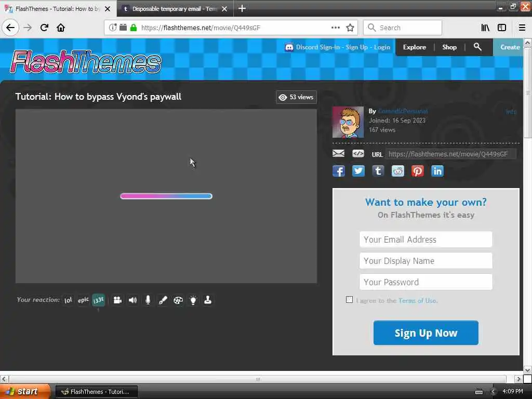This screenshot has height=399, width=532.
Task: Open the browser library icon
Action: 485,28
